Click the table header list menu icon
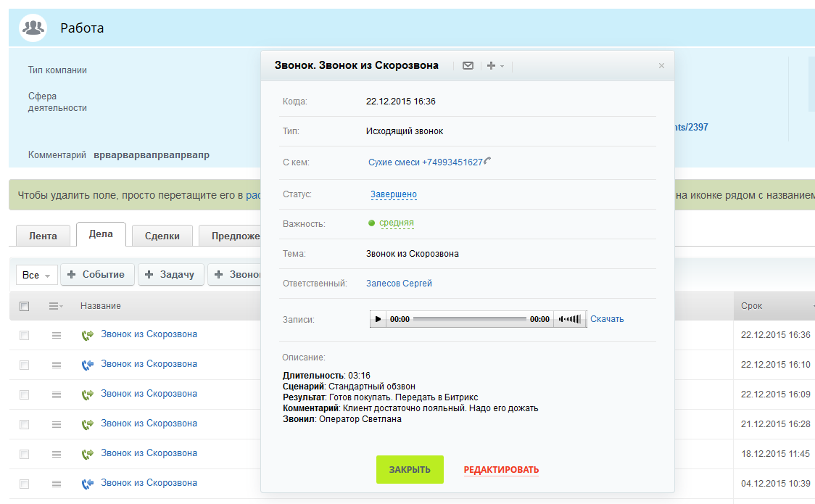 pos(55,306)
